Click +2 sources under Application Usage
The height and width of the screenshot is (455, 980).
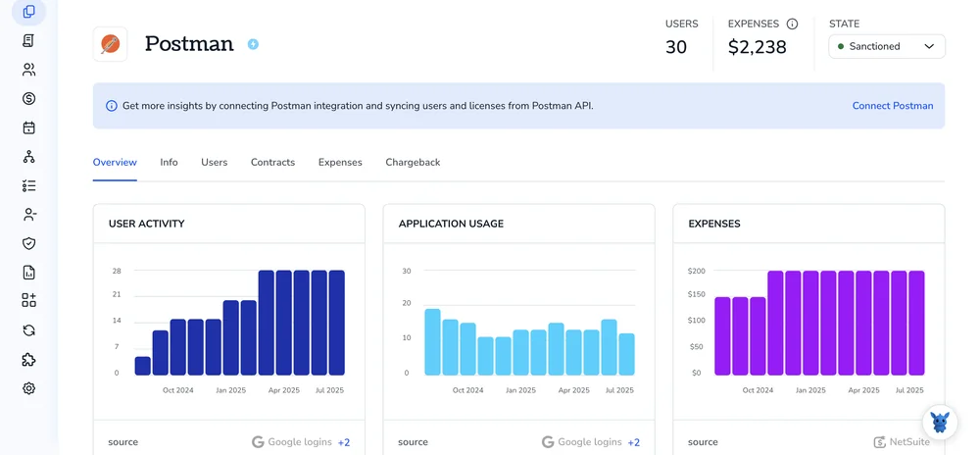click(x=634, y=442)
